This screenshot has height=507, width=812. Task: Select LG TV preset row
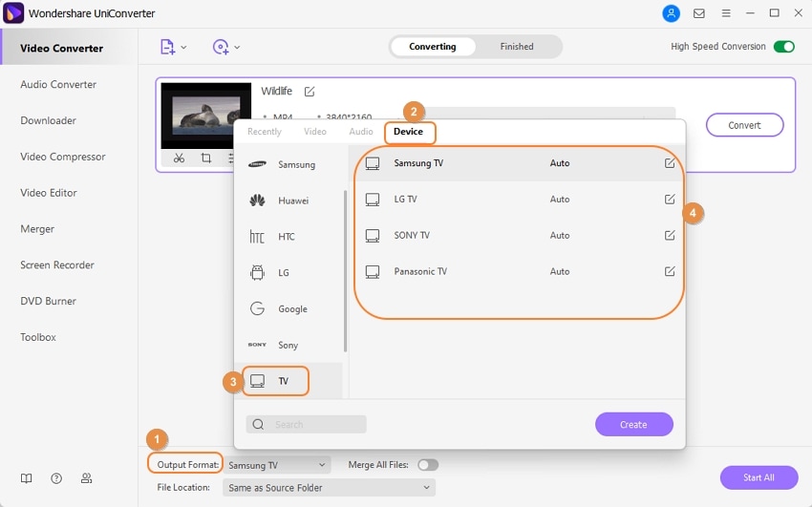[x=518, y=200]
